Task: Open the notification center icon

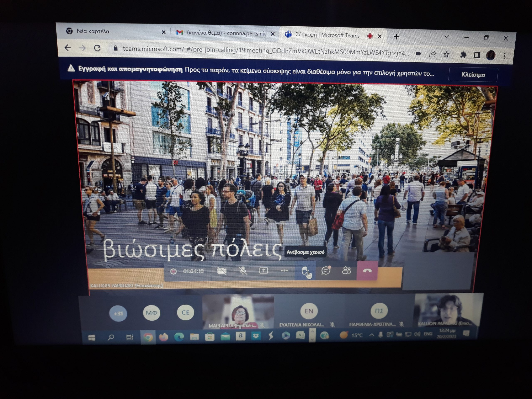Action: [x=467, y=333]
